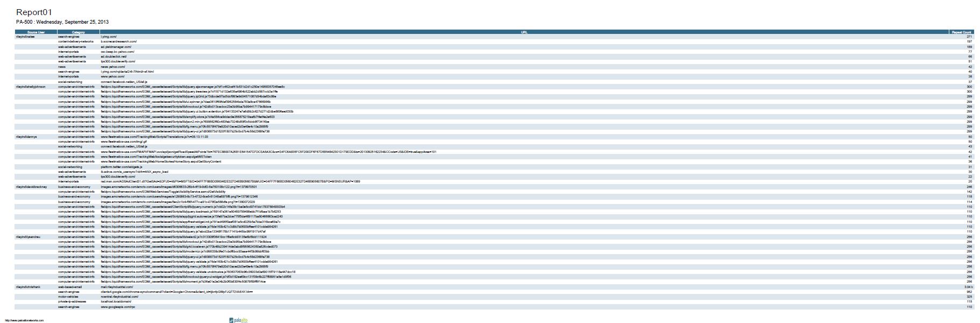Select repeat count '246' cell
Viewport: 980px width, 323px height.
(969, 187)
